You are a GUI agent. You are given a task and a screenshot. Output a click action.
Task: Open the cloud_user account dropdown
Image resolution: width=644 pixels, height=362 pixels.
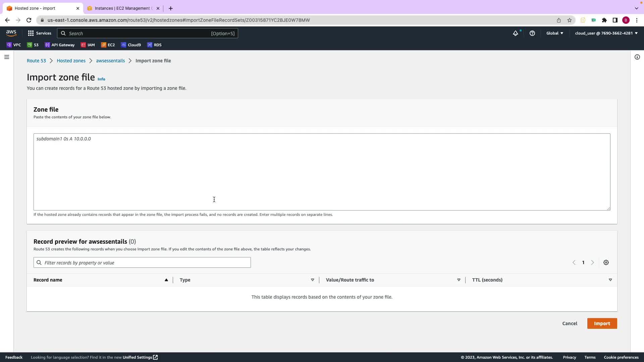606,33
